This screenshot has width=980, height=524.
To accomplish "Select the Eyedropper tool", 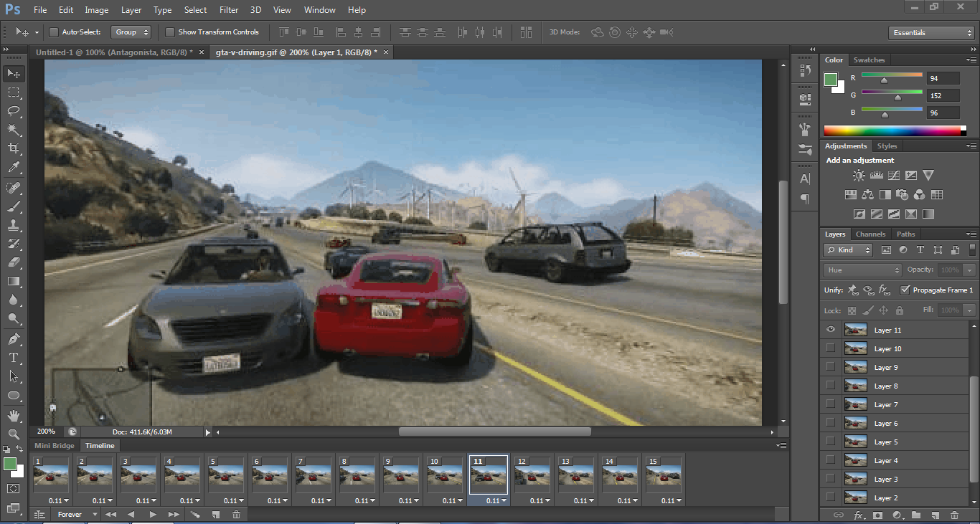I will pos(14,168).
